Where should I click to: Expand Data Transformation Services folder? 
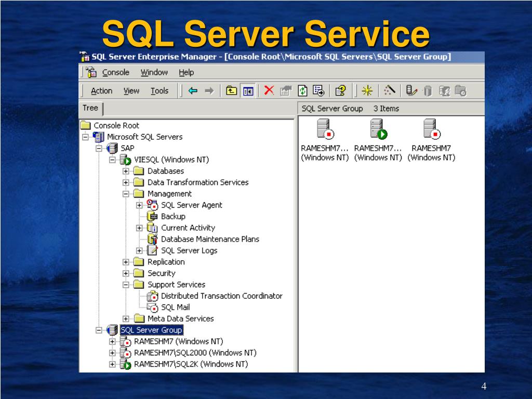(x=126, y=182)
